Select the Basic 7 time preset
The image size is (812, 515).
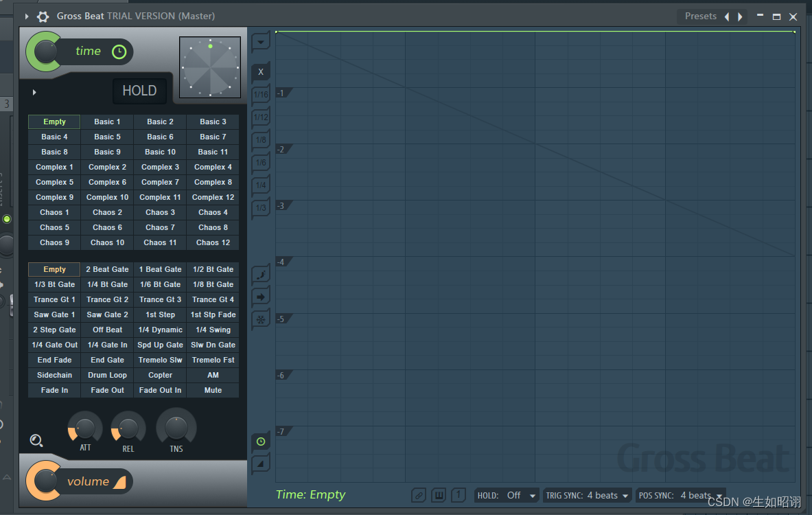point(213,137)
